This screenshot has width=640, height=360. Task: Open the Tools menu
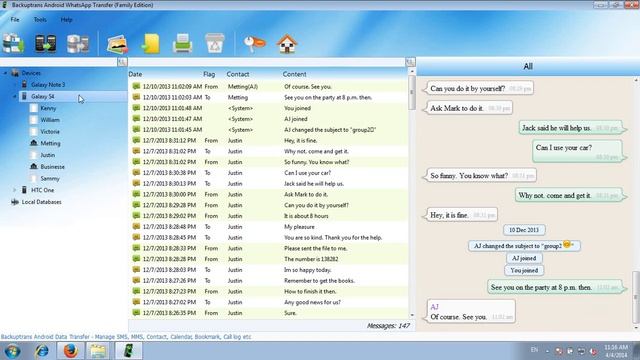(40, 20)
